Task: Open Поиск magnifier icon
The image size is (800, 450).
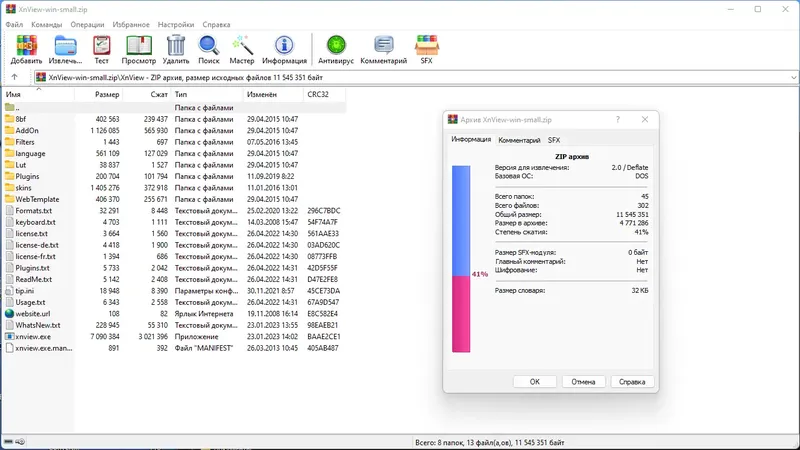Action: tap(209, 45)
